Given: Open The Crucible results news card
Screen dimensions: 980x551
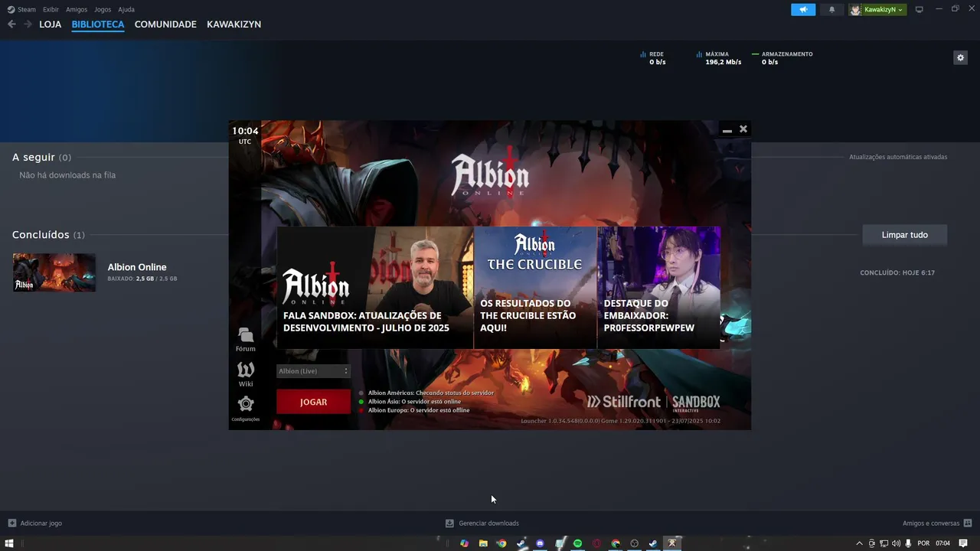Looking at the screenshot, I should [535, 288].
